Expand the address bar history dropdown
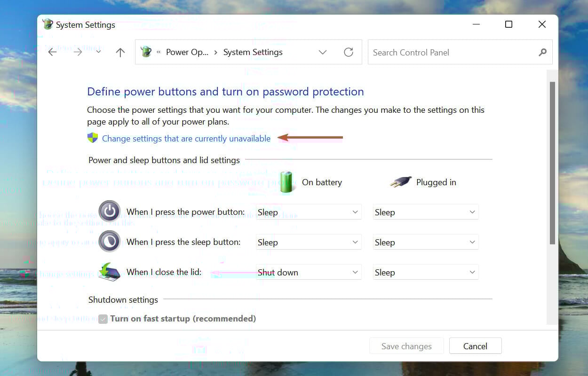The width and height of the screenshot is (588, 376). [x=323, y=52]
